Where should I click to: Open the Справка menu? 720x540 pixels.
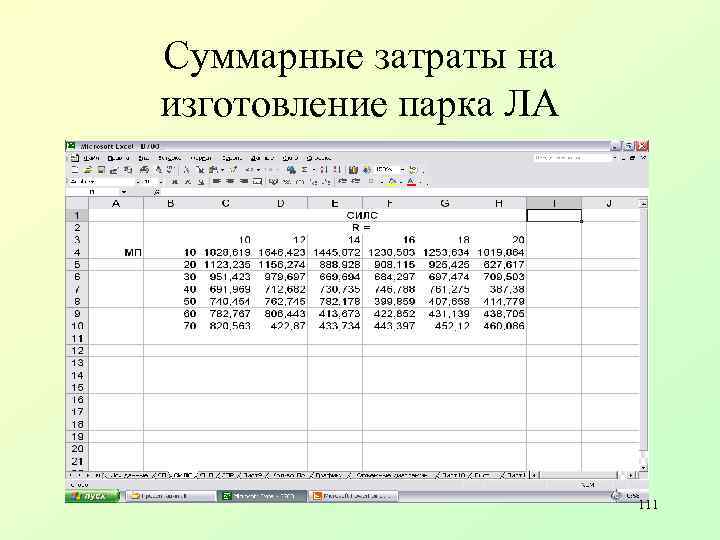click(x=319, y=158)
